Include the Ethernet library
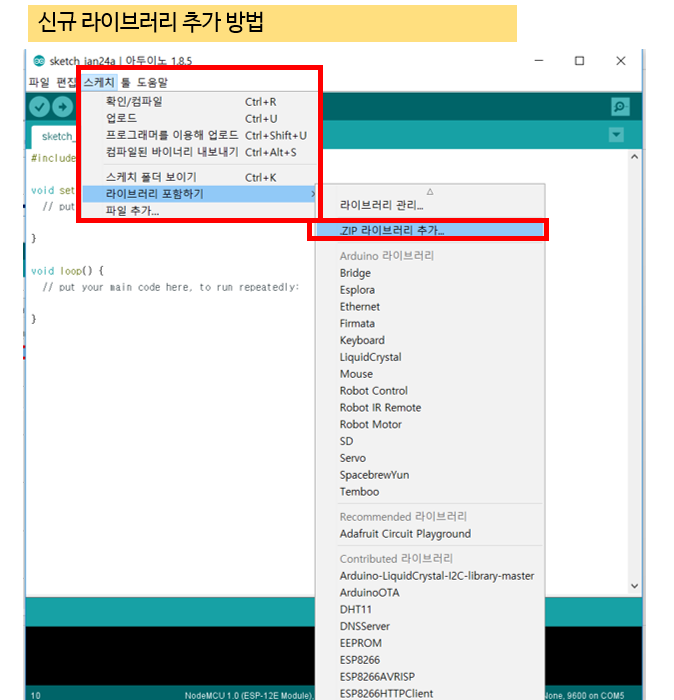The height and width of the screenshot is (700, 674). (x=430, y=307)
